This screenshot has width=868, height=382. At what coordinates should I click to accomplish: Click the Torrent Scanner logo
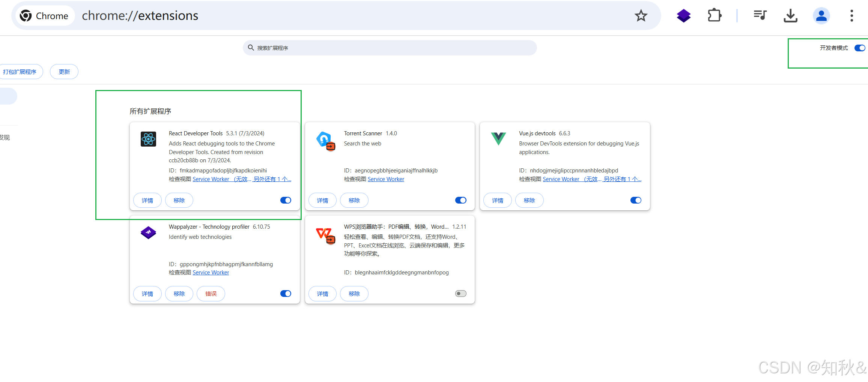325,141
